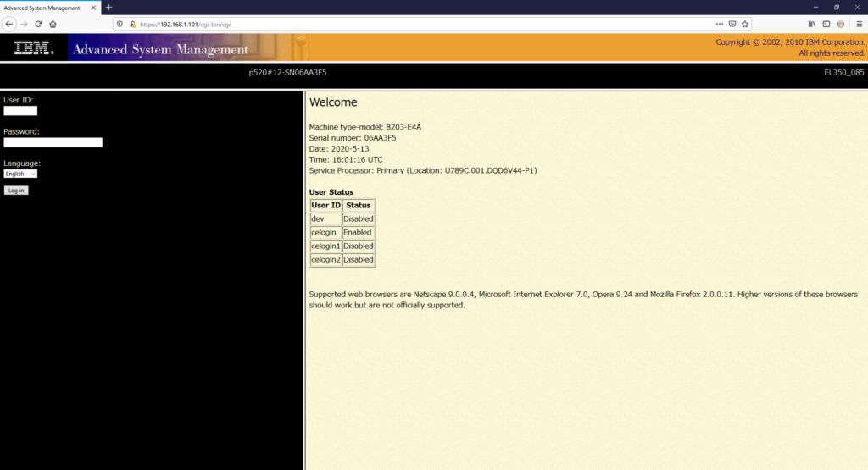The height and width of the screenshot is (470, 868).
Task: Bookmark this page with the star icon
Action: 745,24
